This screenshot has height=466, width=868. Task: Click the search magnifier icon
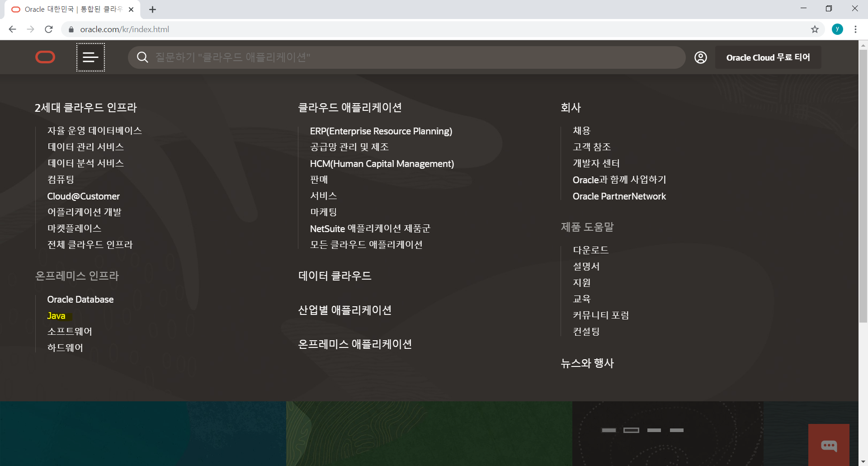(142, 57)
